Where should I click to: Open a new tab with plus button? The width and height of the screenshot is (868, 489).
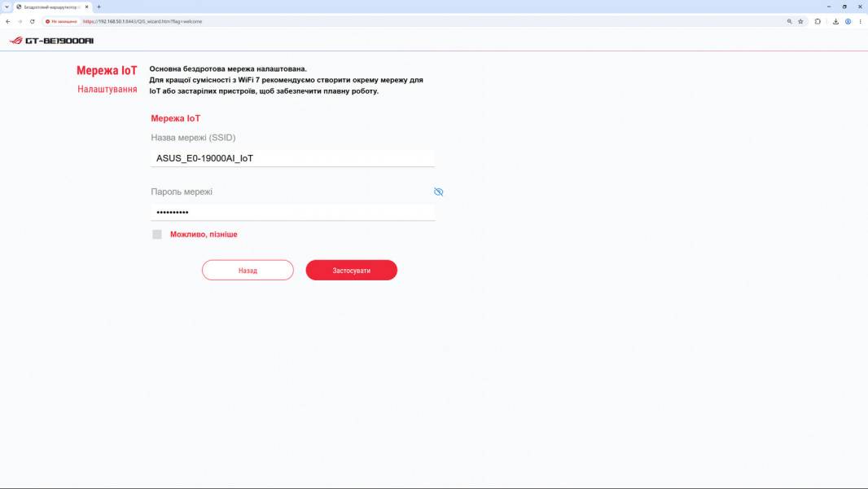[99, 7]
